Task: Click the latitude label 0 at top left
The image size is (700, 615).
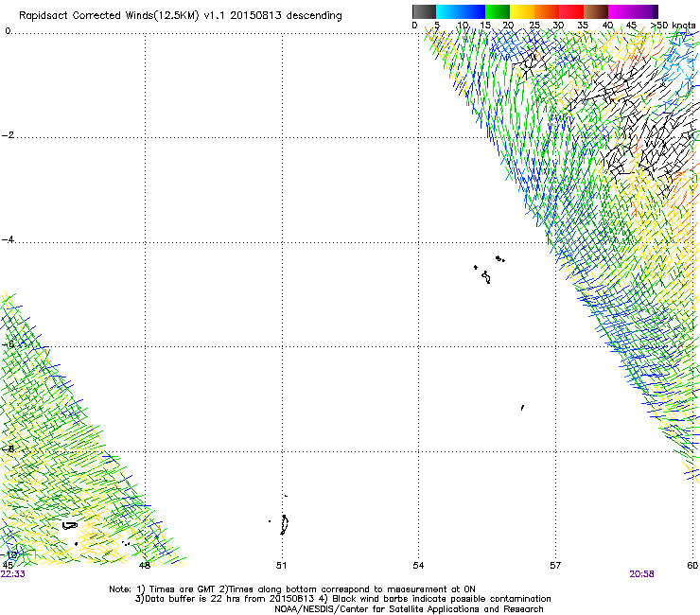Action: point(8,31)
